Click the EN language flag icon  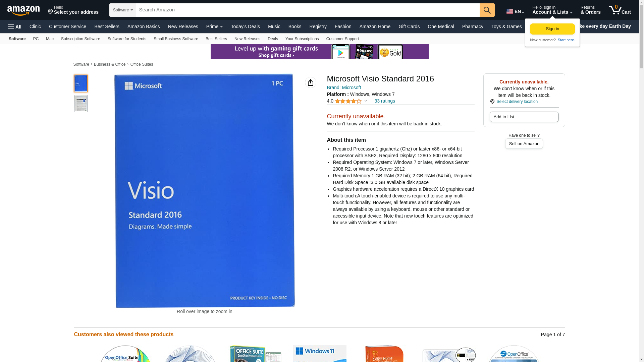click(x=510, y=11)
